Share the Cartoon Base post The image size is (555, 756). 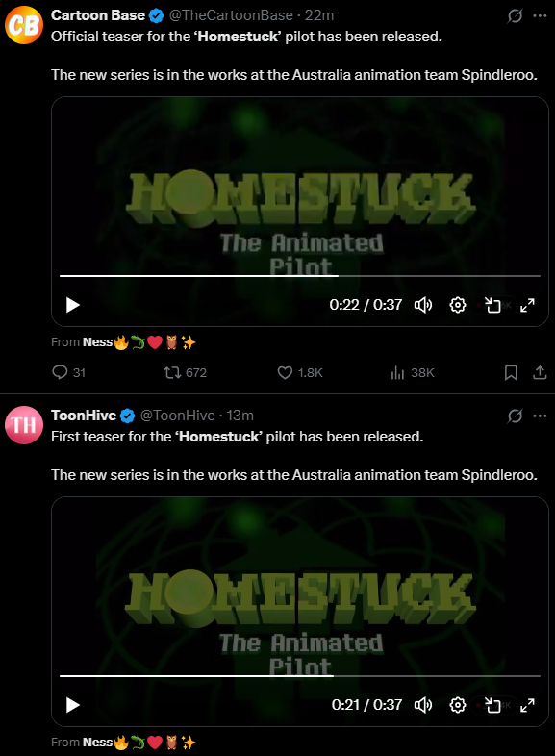click(540, 372)
